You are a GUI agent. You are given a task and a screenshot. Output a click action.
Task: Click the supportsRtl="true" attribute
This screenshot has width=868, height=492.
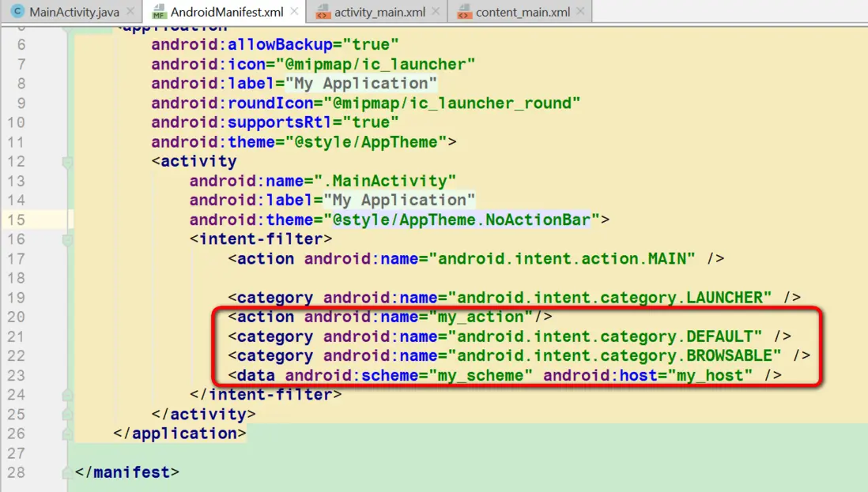point(274,122)
